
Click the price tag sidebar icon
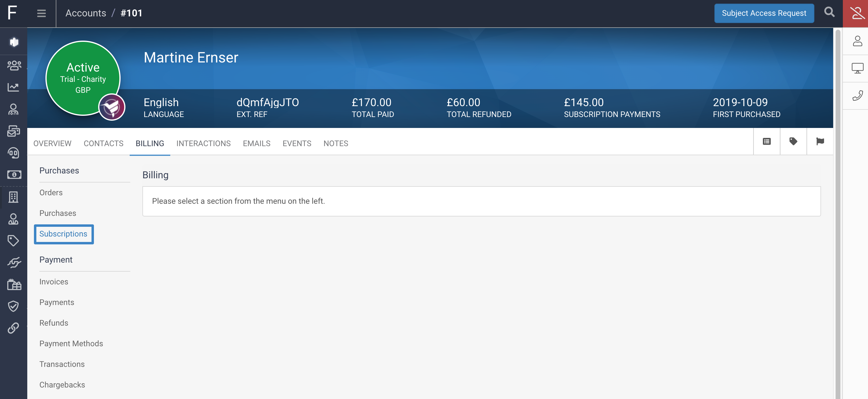click(x=13, y=240)
